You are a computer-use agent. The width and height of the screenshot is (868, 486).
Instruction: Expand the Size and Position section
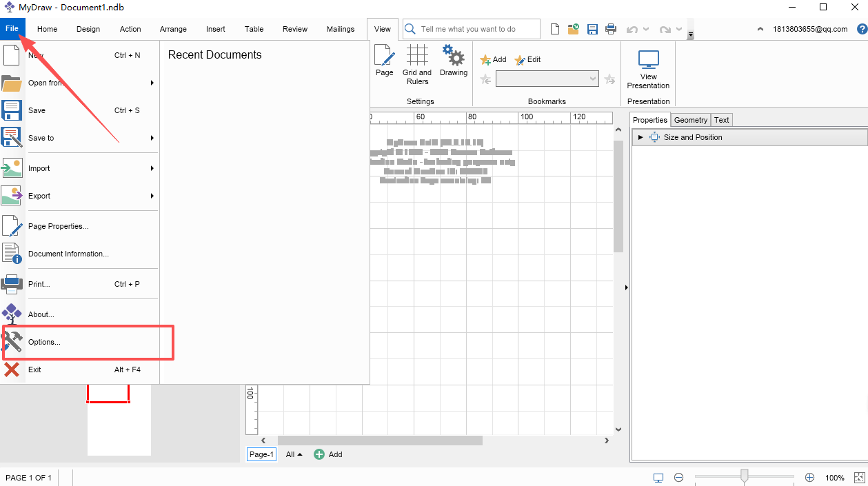640,137
